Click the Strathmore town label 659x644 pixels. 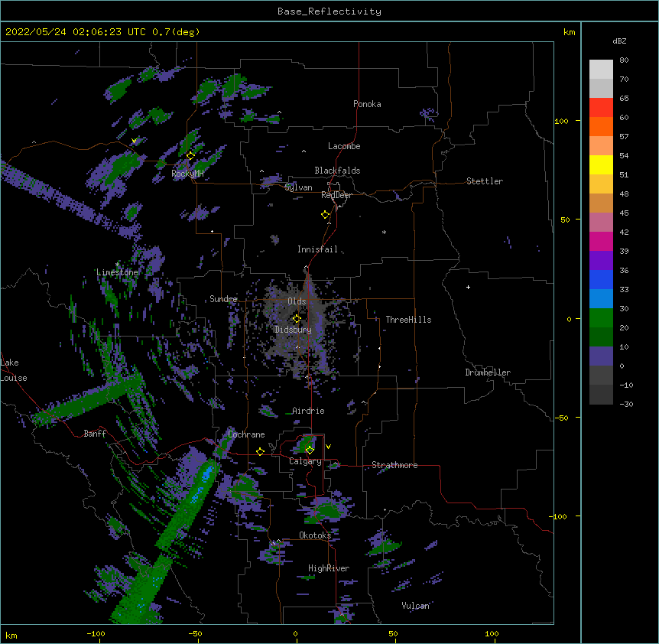click(x=394, y=465)
